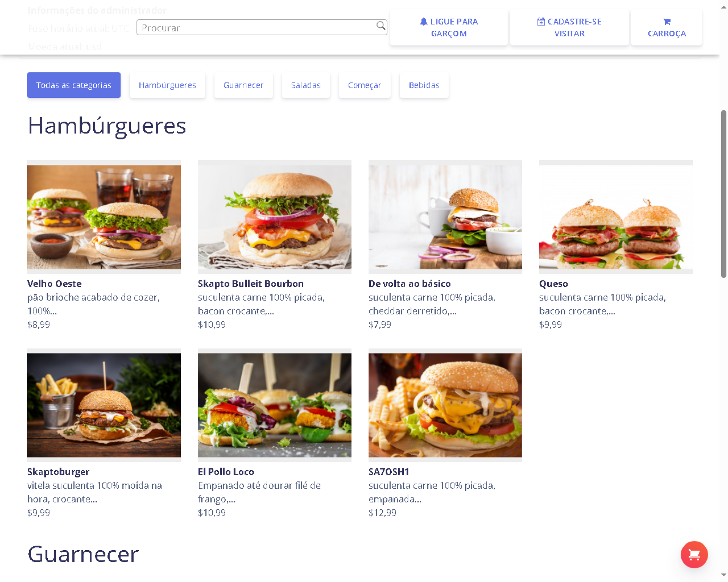
Task: Open the red floating cart button
Action: (694, 554)
